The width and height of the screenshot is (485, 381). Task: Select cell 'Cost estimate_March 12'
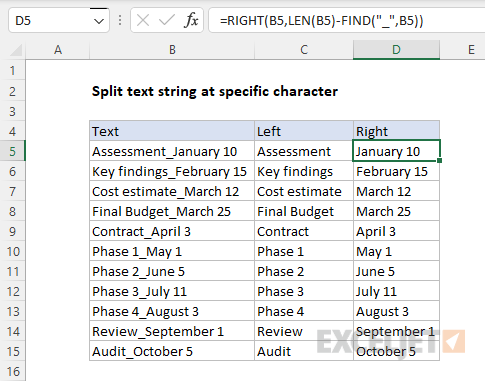(x=172, y=191)
